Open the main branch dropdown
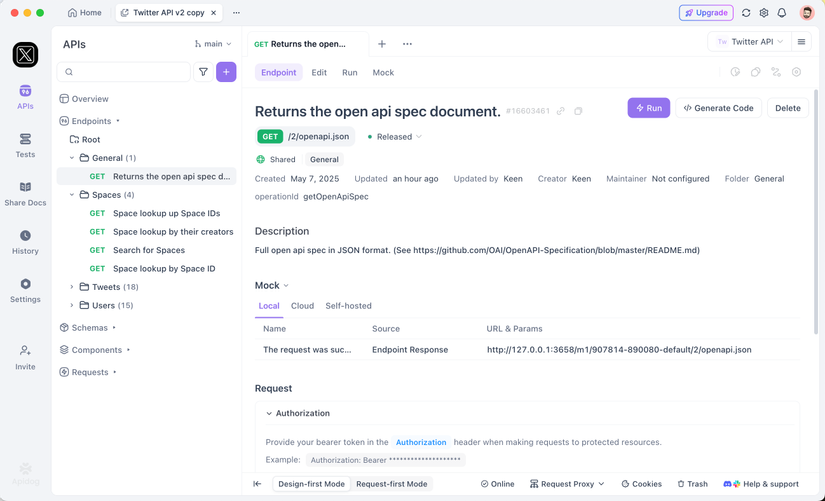825x501 pixels. pos(213,44)
